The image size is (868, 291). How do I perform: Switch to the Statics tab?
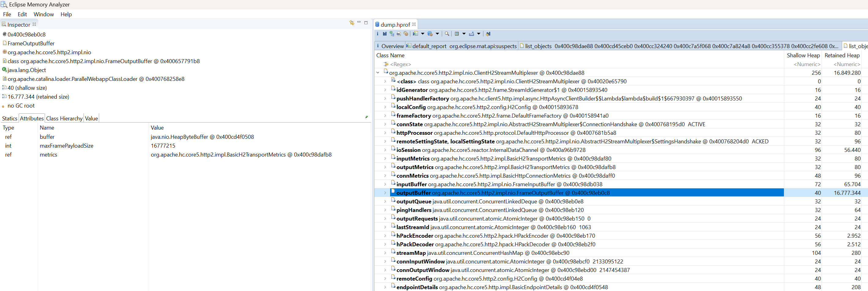[9, 118]
